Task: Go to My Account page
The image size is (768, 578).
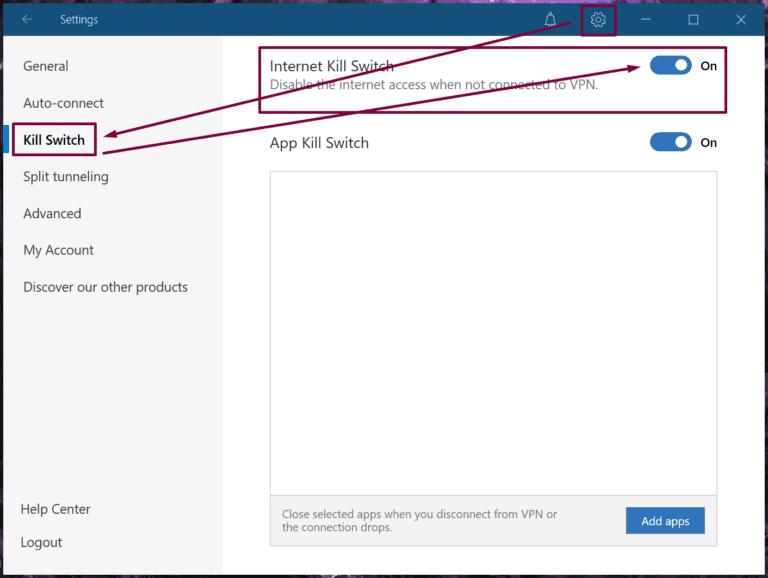Action: pos(58,251)
